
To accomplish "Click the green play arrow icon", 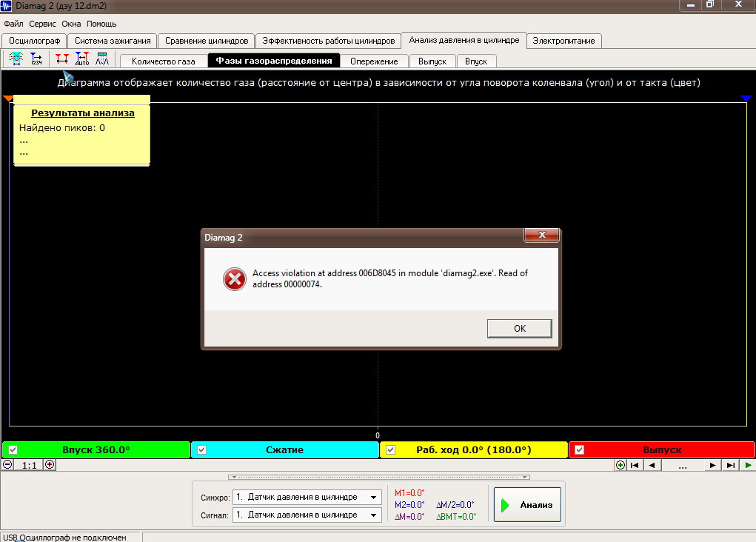I will coord(748,465).
